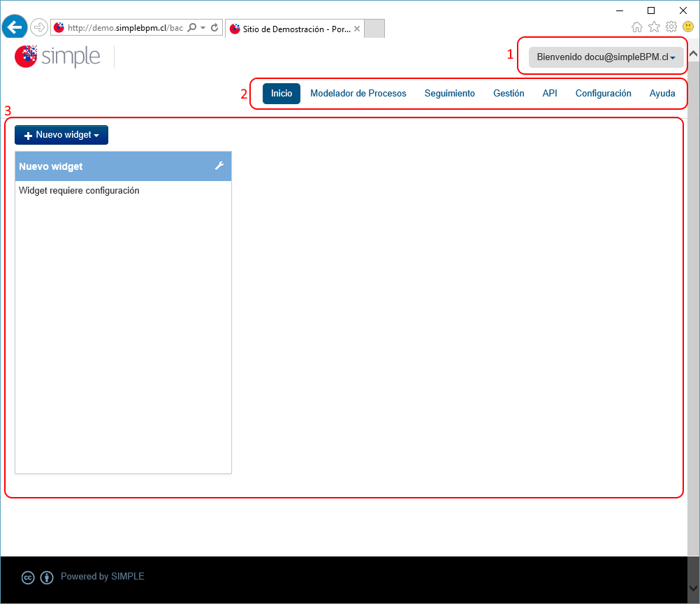
Task: Click the favorites star icon
Action: [654, 27]
